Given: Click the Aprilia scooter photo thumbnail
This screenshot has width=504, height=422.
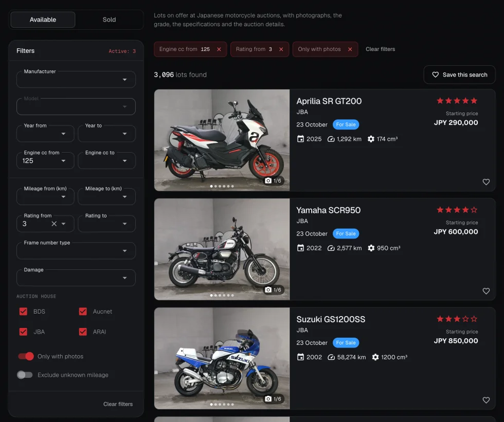Looking at the screenshot, I should (222, 140).
